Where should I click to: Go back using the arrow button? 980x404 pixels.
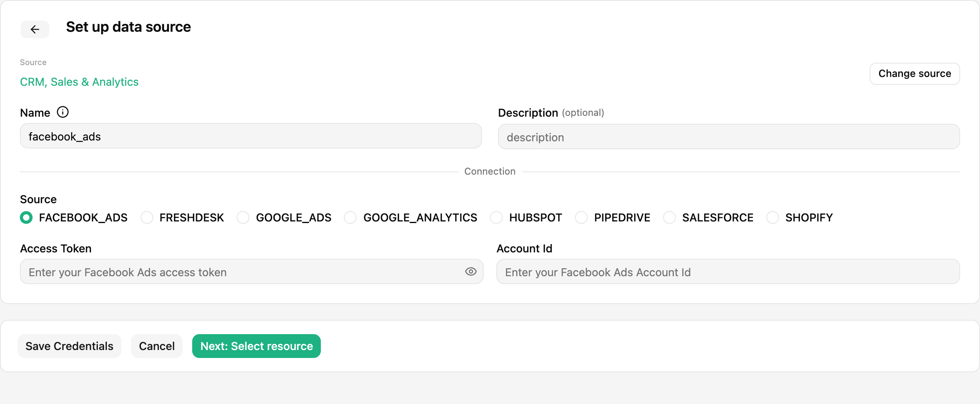pyautogui.click(x=35, y=29)
